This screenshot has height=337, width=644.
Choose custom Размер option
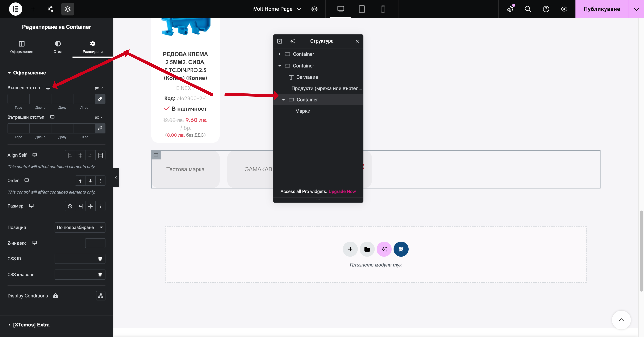(x=100, y=206)
